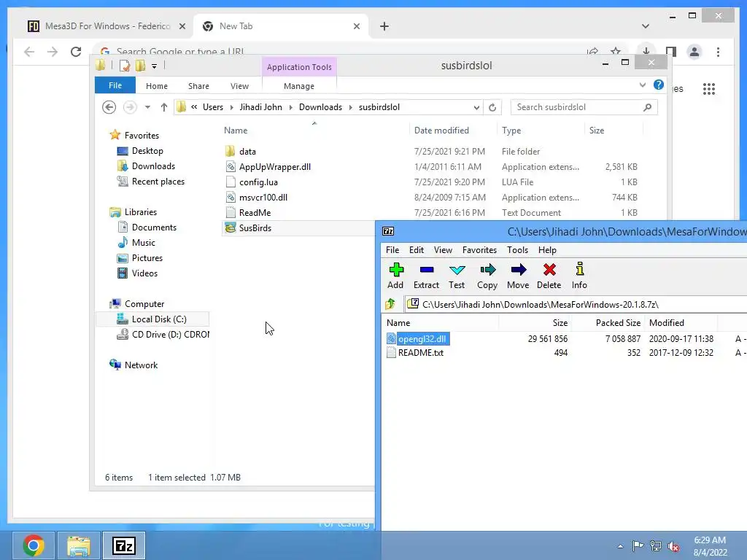Viewport: 747px width, 560px height.
Task: Open the 7-Zip File menu
Action: 392,250
